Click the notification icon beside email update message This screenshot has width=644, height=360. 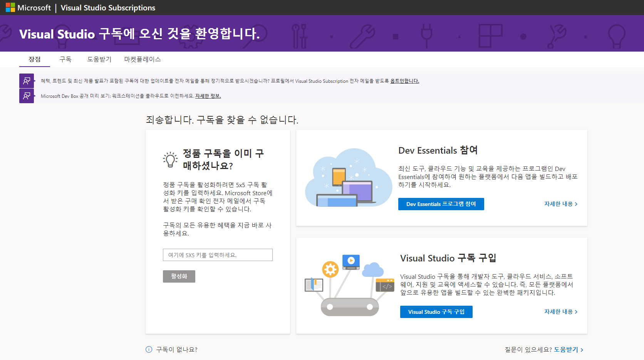click(27, 81)
